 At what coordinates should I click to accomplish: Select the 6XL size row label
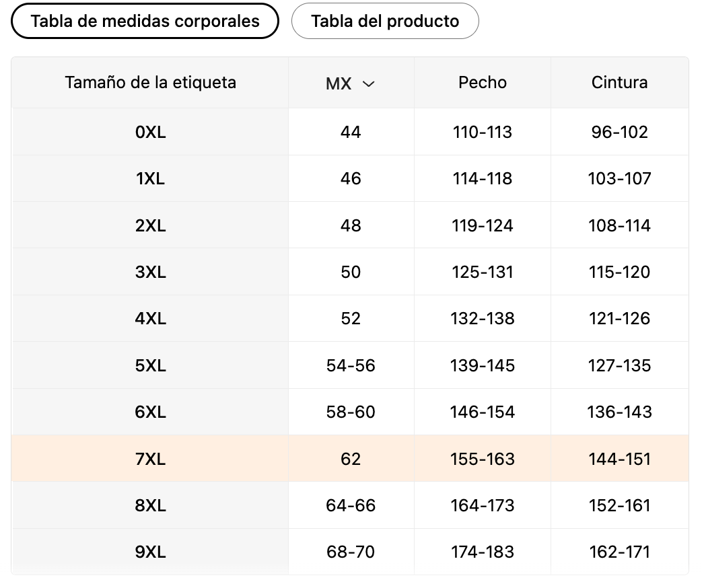click(x=150, y=412)
